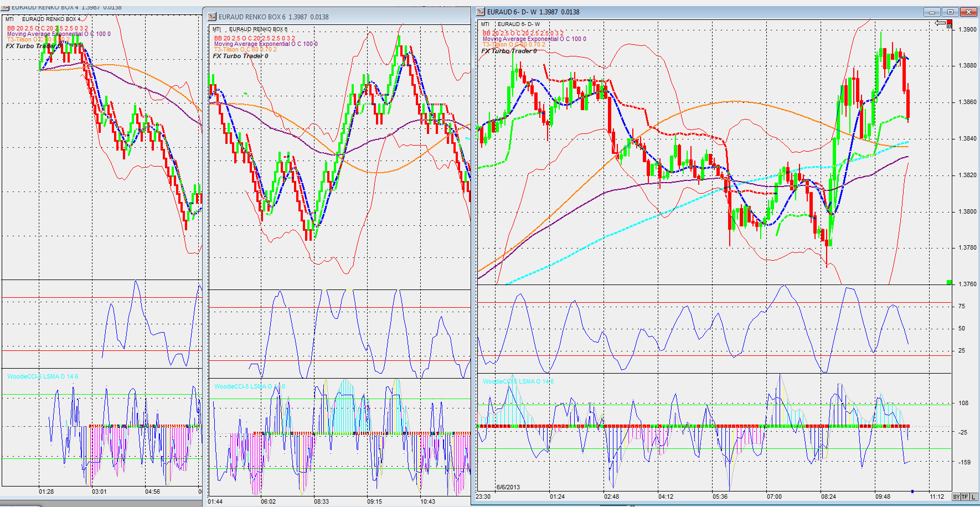Select Moving Average Exponential label in 6- D- W chart
980x507 pixels.
[x=534, y=39]
